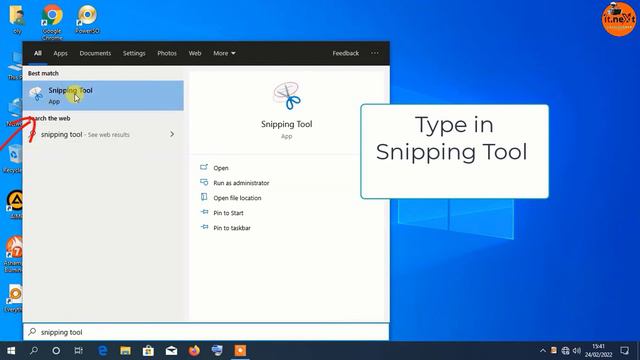The width and height of the screenshot is (640, 360).
Task: Click the magnifier icon in search box
Action: 32,332
